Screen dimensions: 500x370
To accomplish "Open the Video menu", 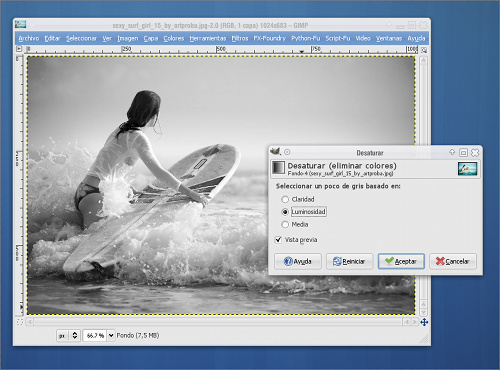I will [x=363, y=38].
